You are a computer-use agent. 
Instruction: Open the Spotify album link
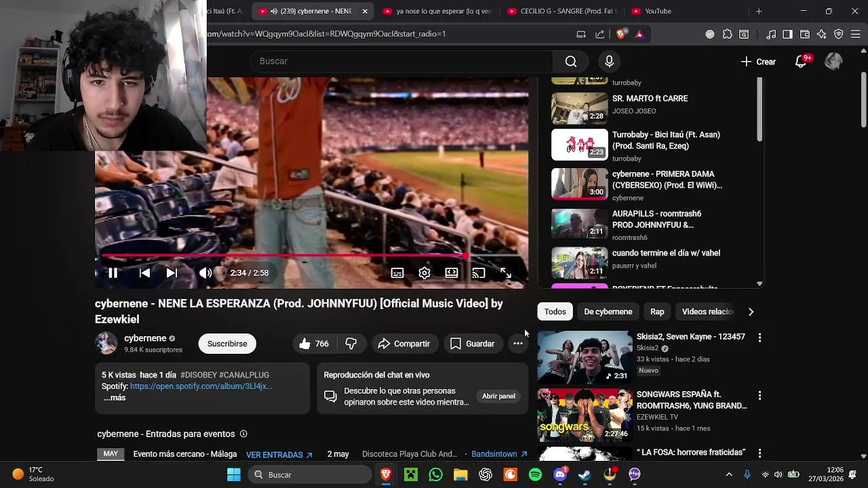201,386
